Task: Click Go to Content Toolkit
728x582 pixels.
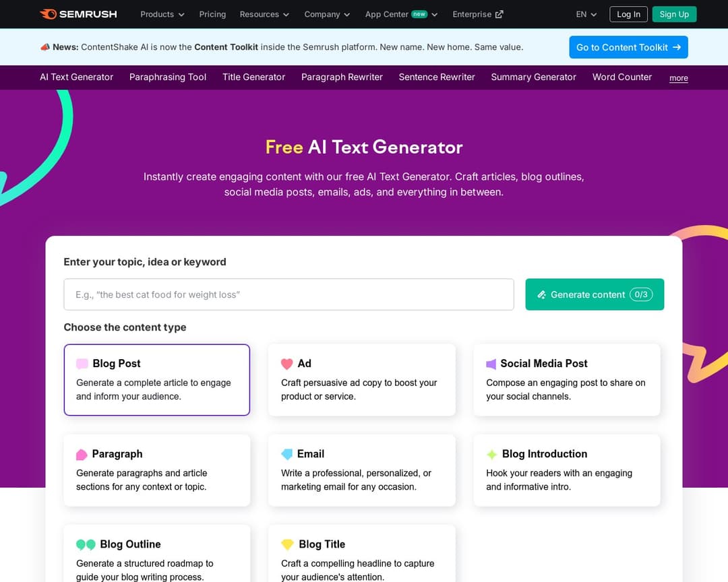Action: (628, 47)
